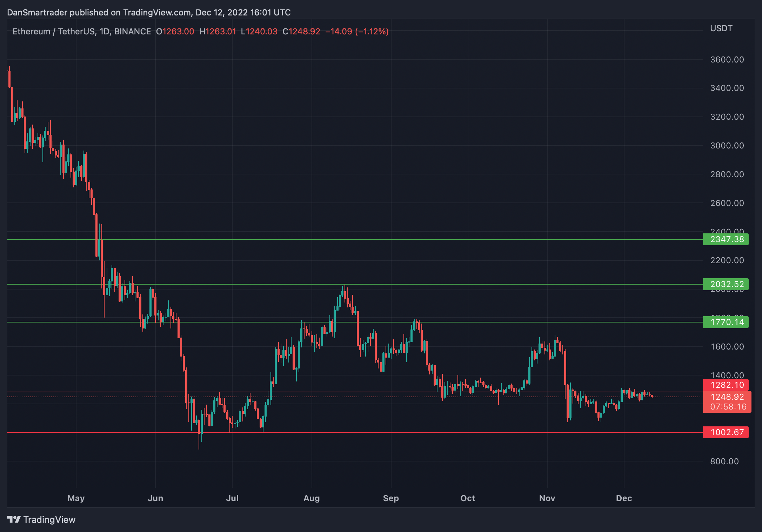Click the 1002.67 red price label

click(x=726, y=432)
